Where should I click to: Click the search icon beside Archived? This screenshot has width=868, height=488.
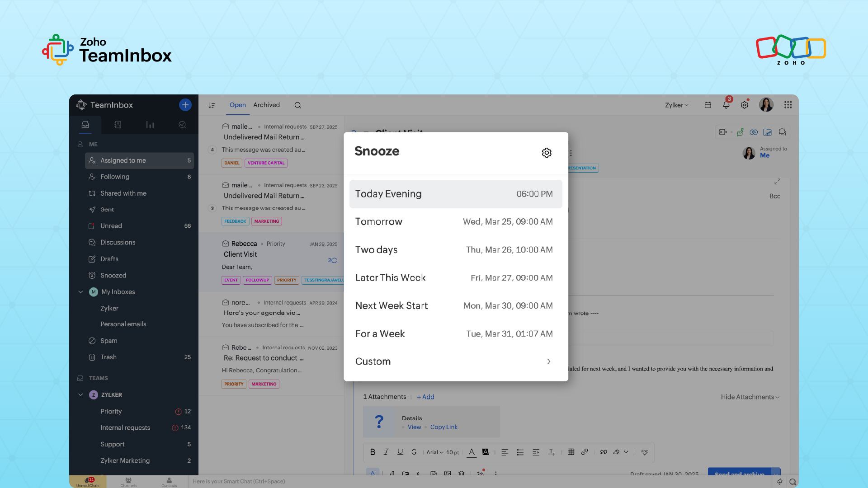click(x=297, y=105)
